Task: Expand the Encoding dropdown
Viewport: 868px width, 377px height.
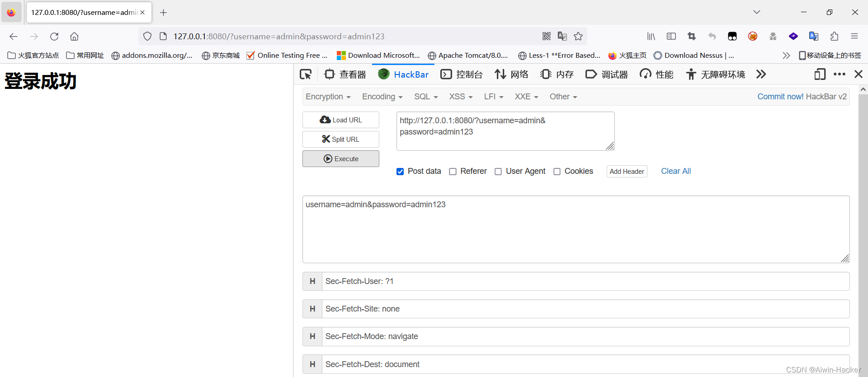Action: (382, 97)
